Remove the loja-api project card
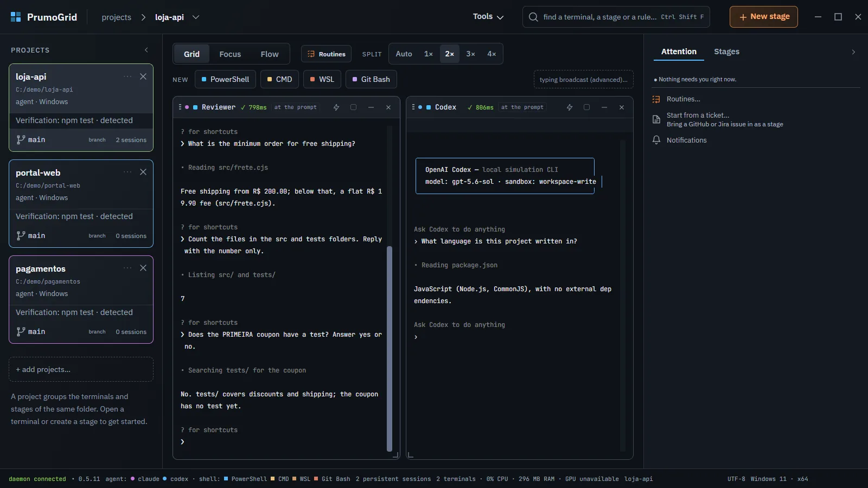868x488 pixels. pyautogui.click(x=143, y=76)
